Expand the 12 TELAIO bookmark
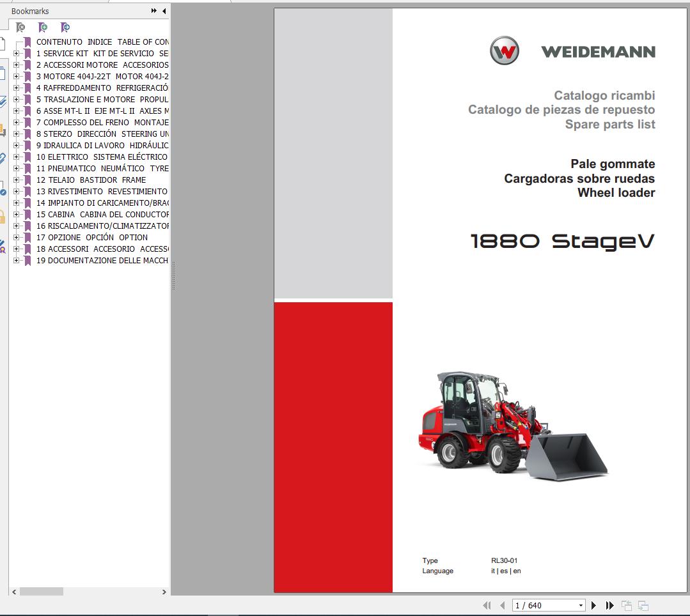 tap(16, 180)
